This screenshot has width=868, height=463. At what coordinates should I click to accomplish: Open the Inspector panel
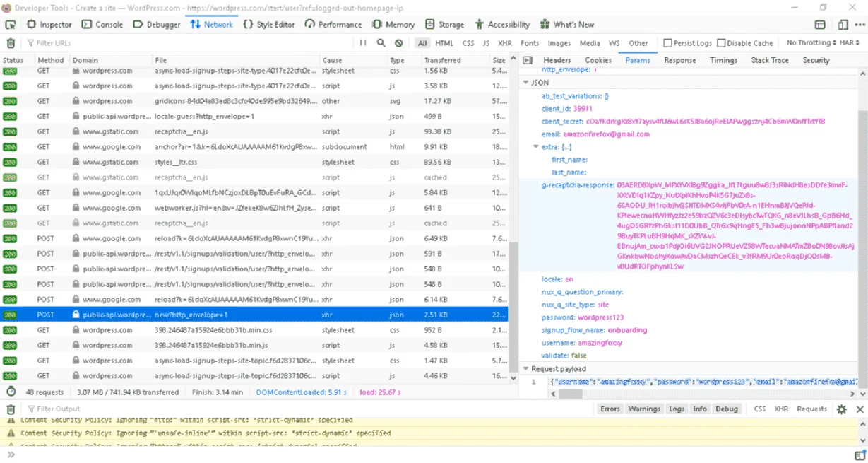click(49, 24)
